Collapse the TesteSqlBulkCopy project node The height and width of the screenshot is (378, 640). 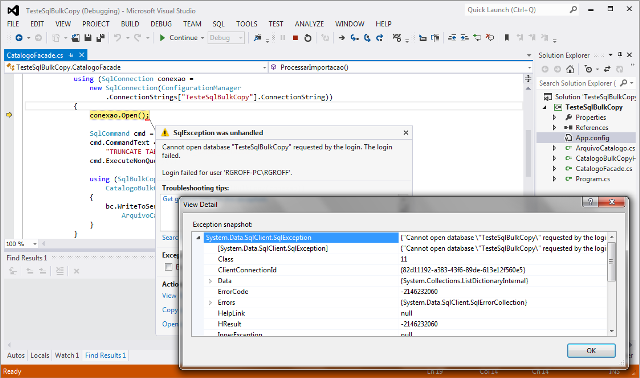[x=545, y=107]
